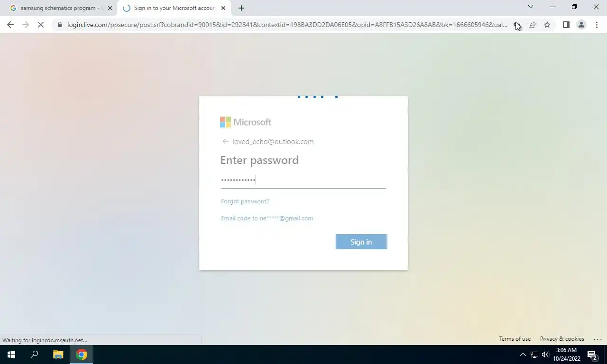
Task: Focus the password input field
Action: [303, 180]
